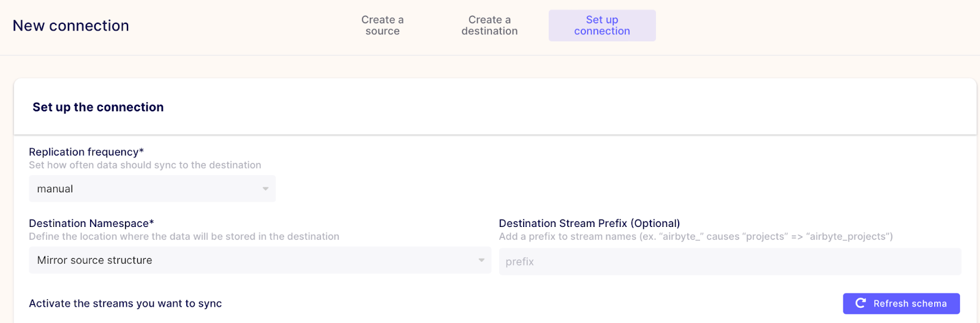Switch to the Create a destination step

(489, 26)
